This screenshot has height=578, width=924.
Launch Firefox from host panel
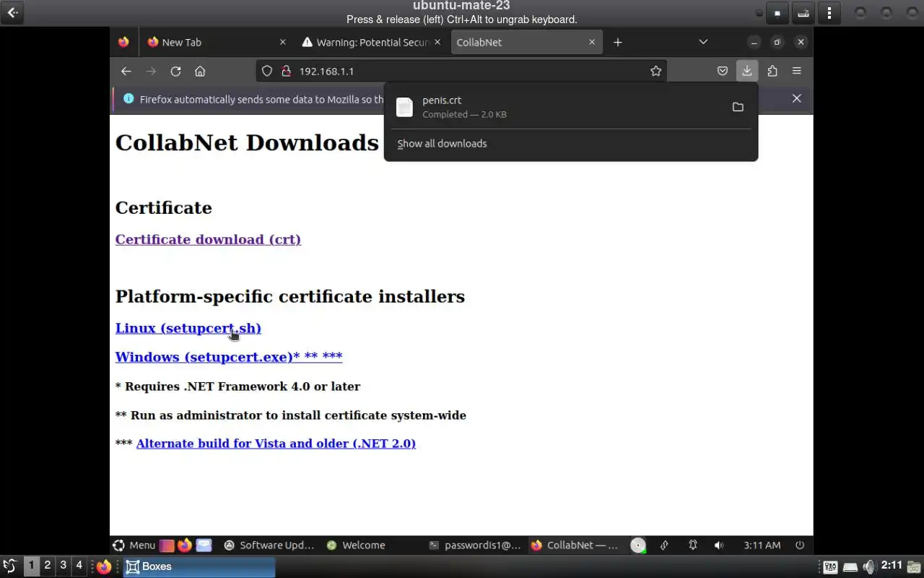tap(104, 566)
